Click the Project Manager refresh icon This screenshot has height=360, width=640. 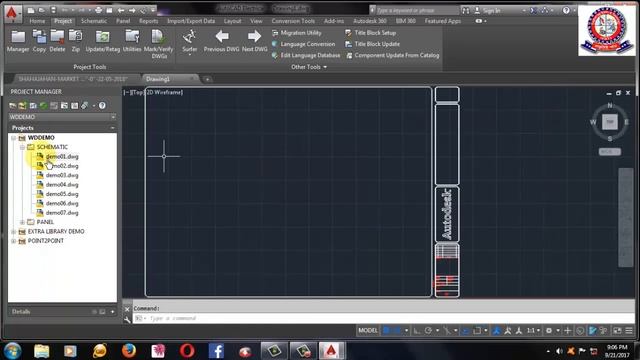point(43,106)
